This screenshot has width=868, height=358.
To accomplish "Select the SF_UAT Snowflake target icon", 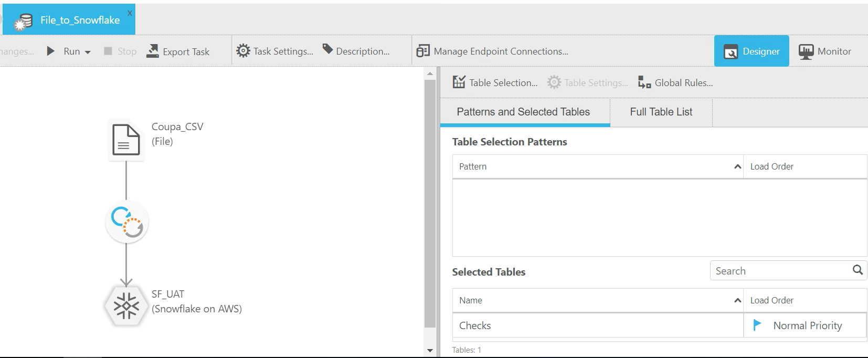I will pyautogui.click(x=126, y=306).
